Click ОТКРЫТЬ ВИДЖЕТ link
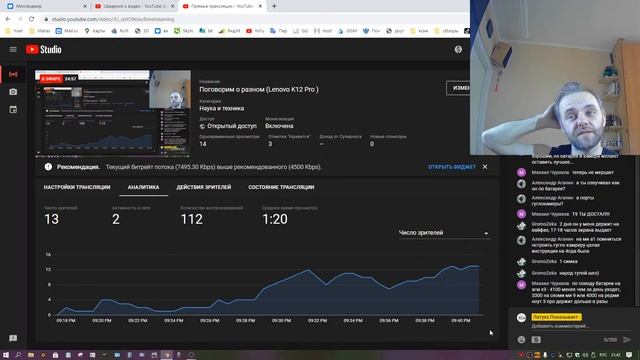Image resolution: width=640 pixels, height=360 pixels. pos(452,167)
